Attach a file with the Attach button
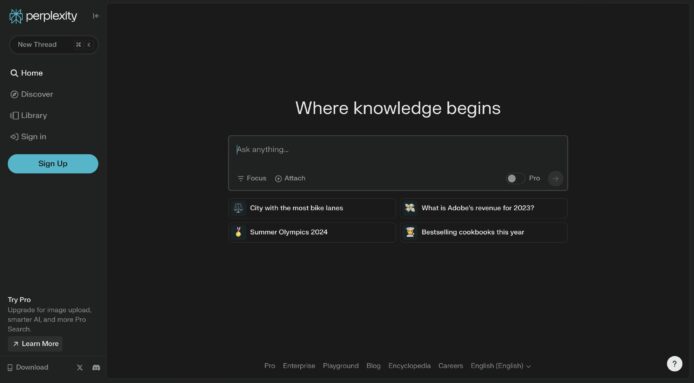Viewport: 694px width, 383px height. click(x=290, y=178)
